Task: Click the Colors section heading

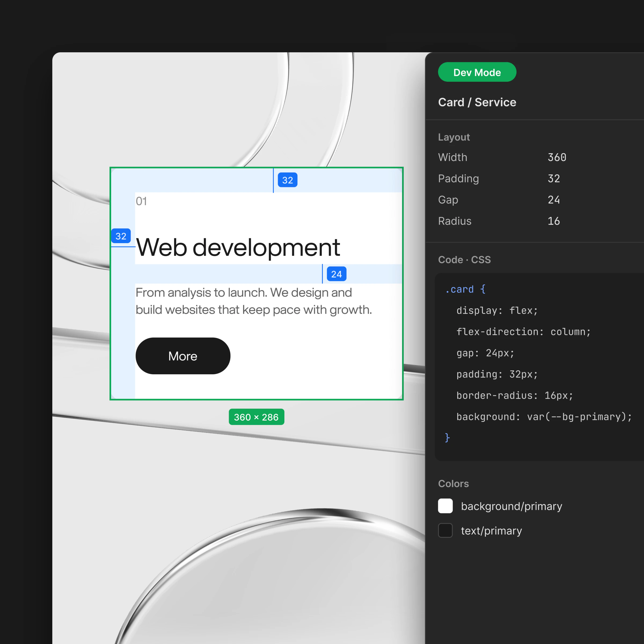Action: tap(453, 484)
